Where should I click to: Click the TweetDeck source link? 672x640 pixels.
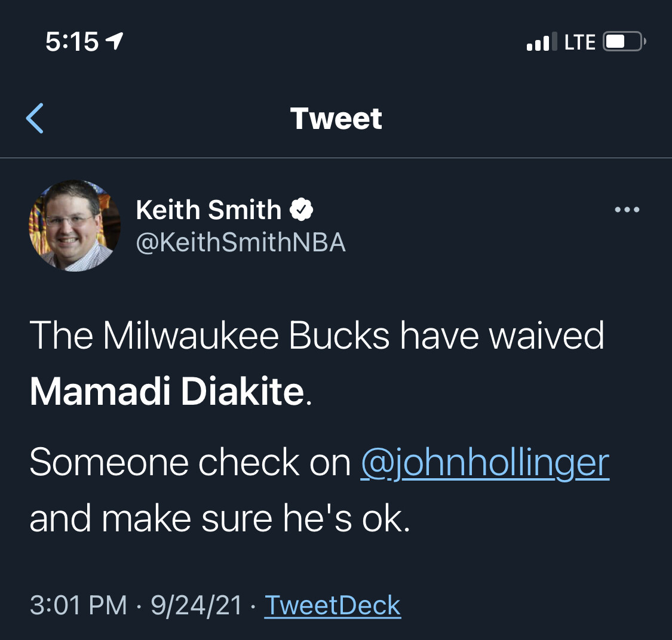pyautogui.click(x=333, y=605)
